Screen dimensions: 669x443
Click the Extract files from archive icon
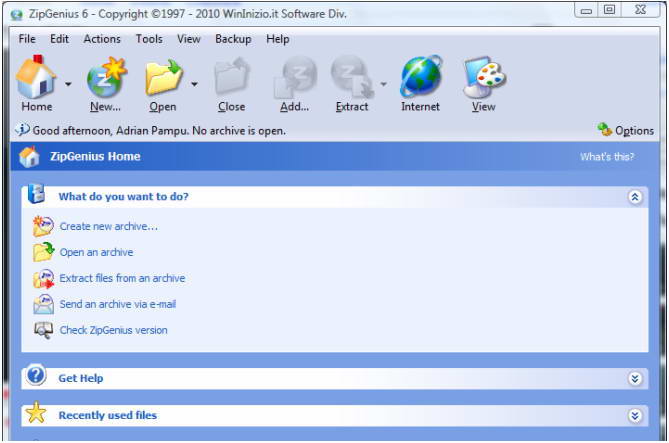pos(43,279)
